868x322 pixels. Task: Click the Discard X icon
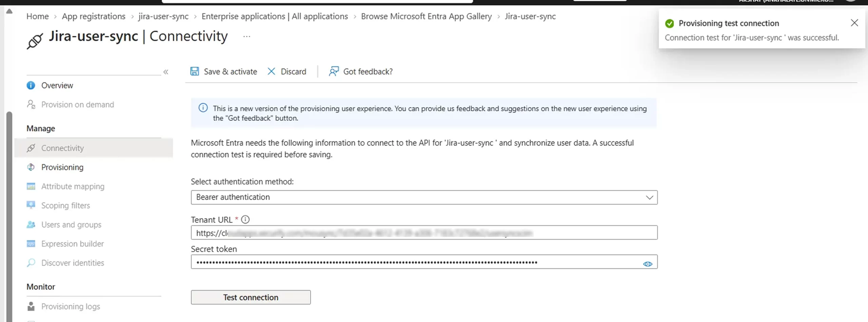pyautogui.click(x=271, y=71)
